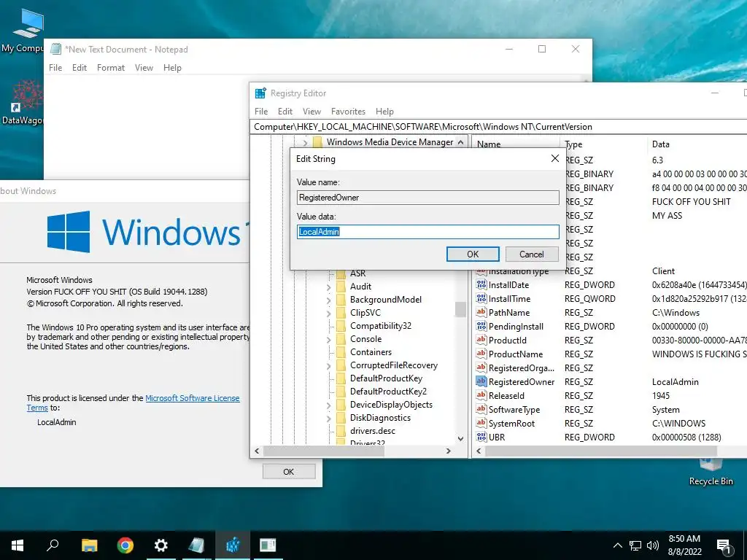The image size is (747, 560).
Task: Open the Microsoft Software License Terms link
Action: click(x=193, y=398)
